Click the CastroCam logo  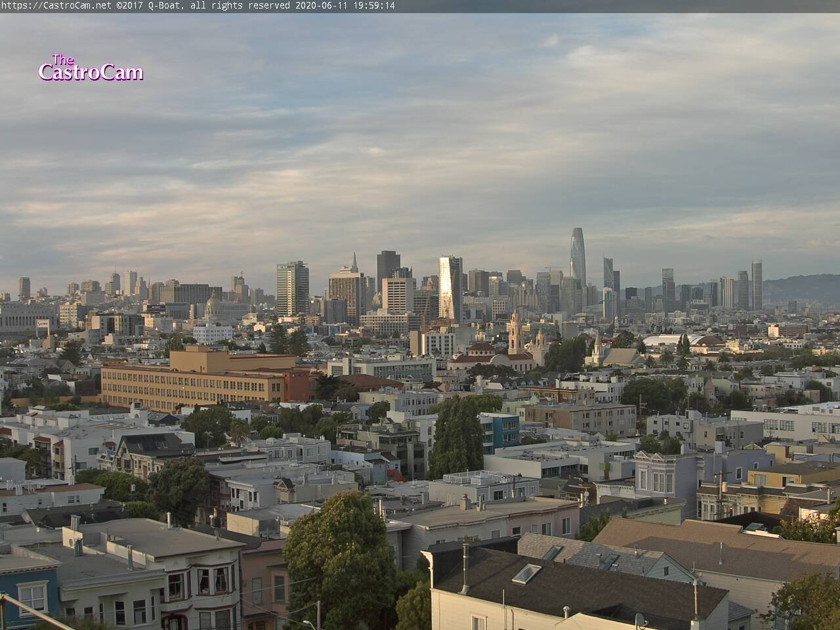point(91,68)
